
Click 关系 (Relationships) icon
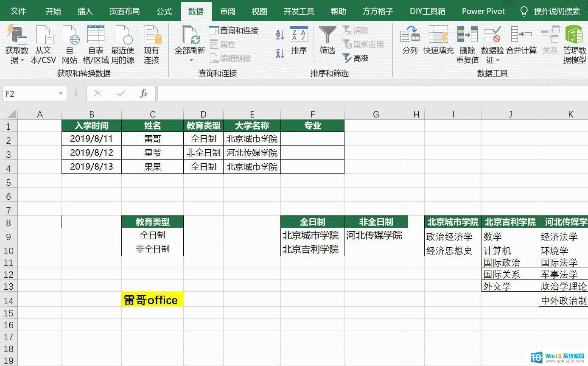pos(550,35)
